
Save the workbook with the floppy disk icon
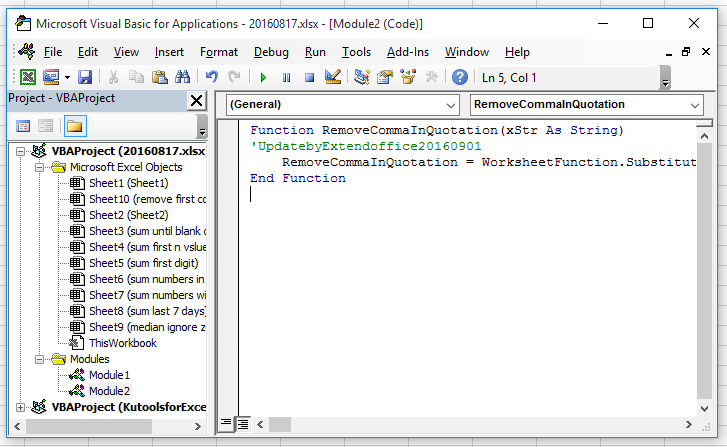[85, 77]
